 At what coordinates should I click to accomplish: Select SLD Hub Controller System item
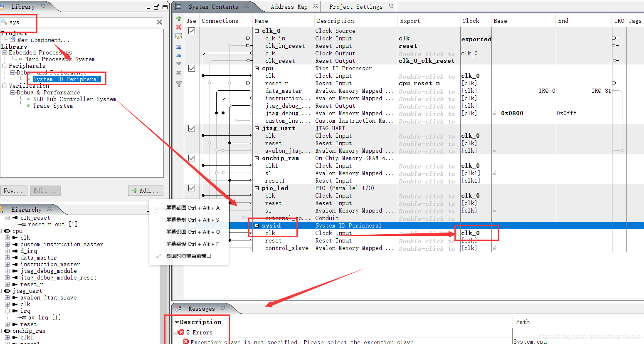pyautogui.click(x=74, y=99)
